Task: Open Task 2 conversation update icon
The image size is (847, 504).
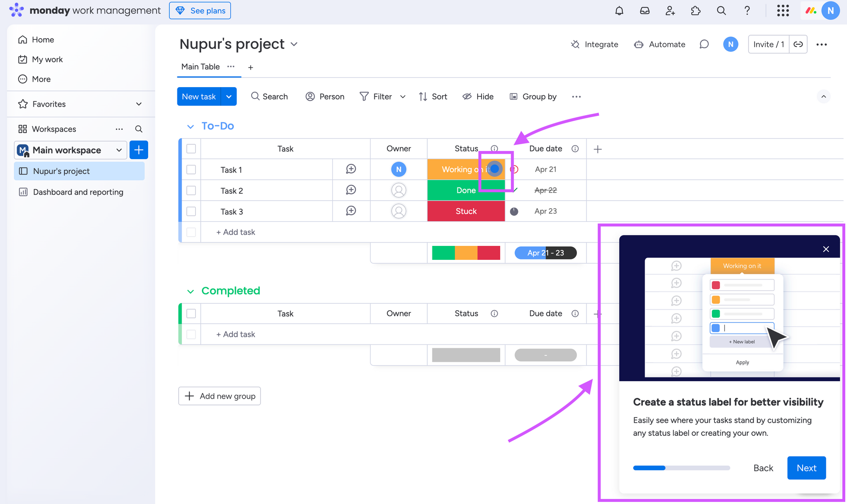Action: pos(351,190)
